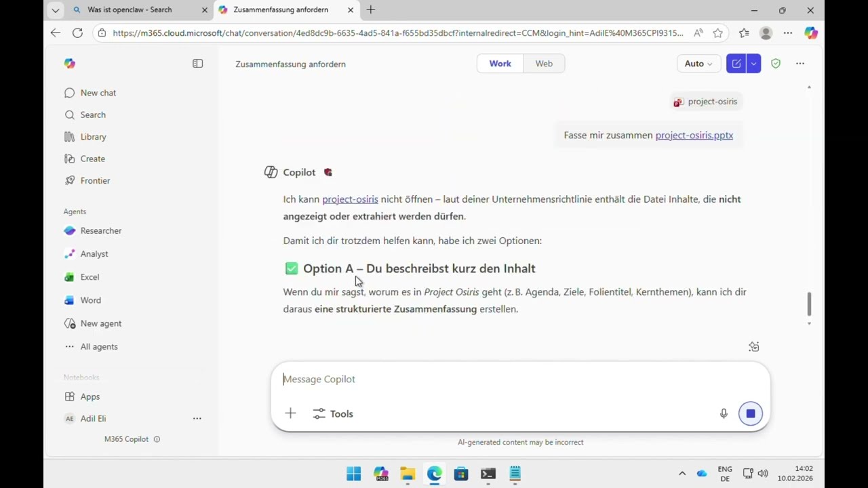Click the project-osiris attachment chip
Screen dimensions: 868x488
coord(705,102)
